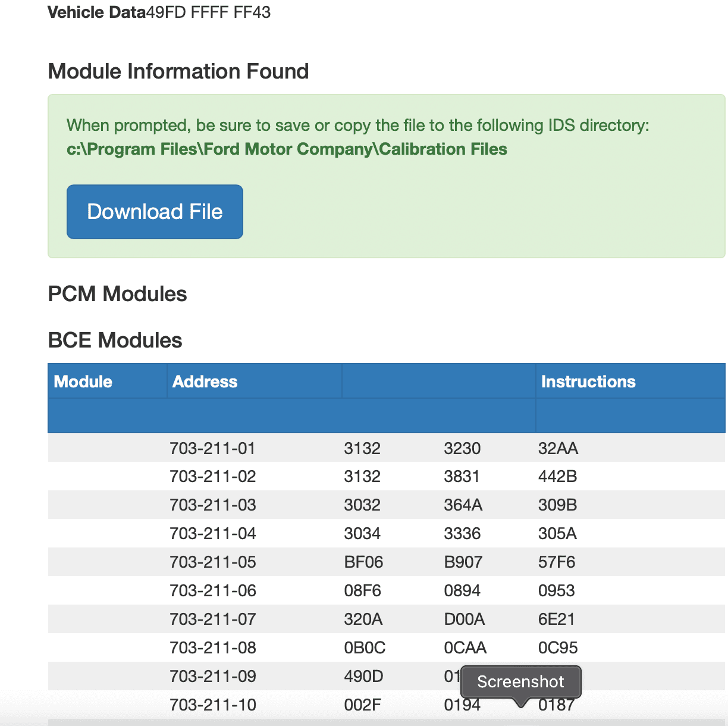Click the Download File button
Viewport: 728px width, 726px height.
tap(155, 212)
